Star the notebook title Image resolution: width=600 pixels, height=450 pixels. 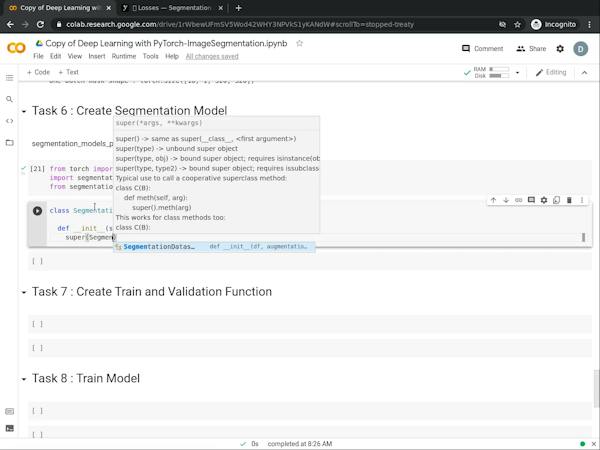299,43
